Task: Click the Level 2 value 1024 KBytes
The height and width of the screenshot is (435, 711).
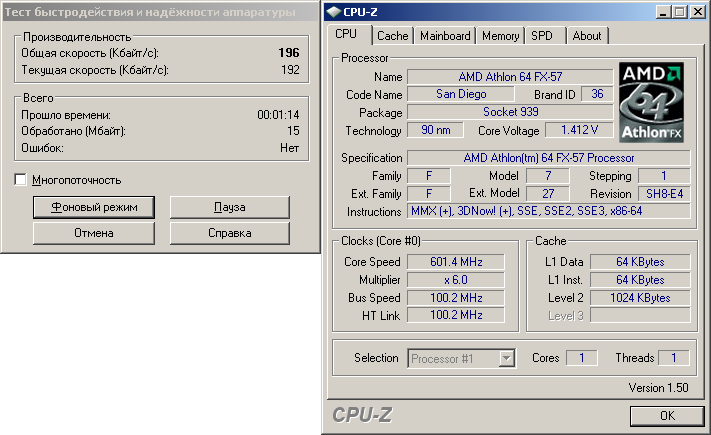Action: tap(640, 298)
